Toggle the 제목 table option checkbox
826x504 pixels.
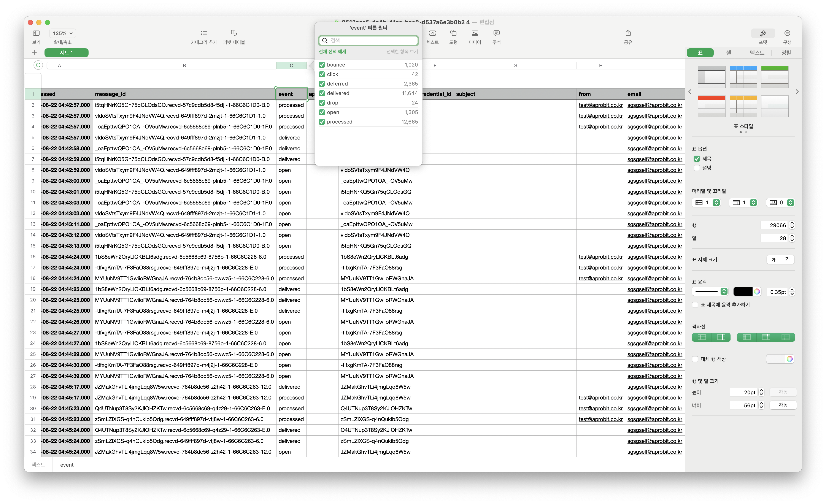pyautogui.click(x=697, y=159)
